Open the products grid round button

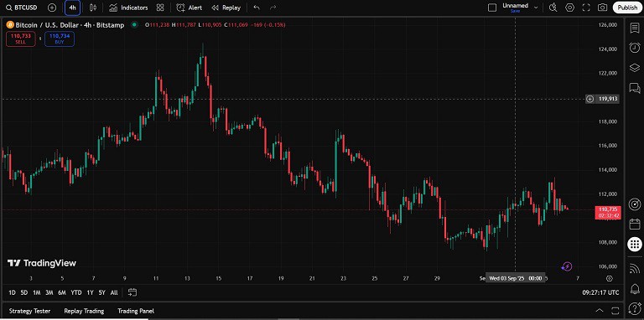pyautogui.click(x=635, y=244)
